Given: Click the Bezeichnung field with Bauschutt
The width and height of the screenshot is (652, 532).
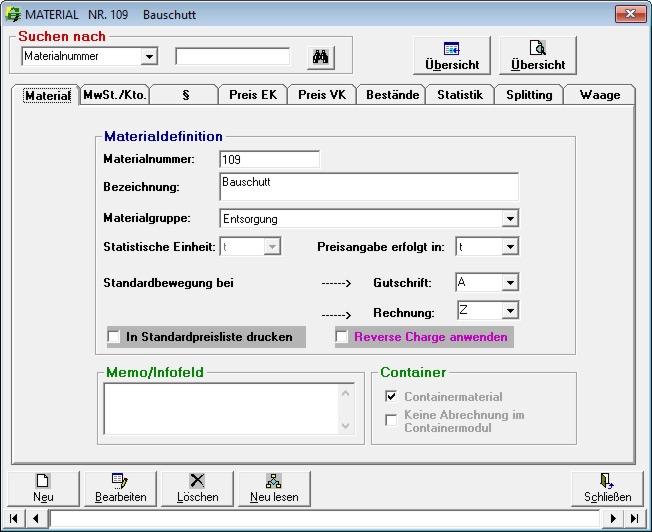Looking at the screenshot, I should pos(369,187).
